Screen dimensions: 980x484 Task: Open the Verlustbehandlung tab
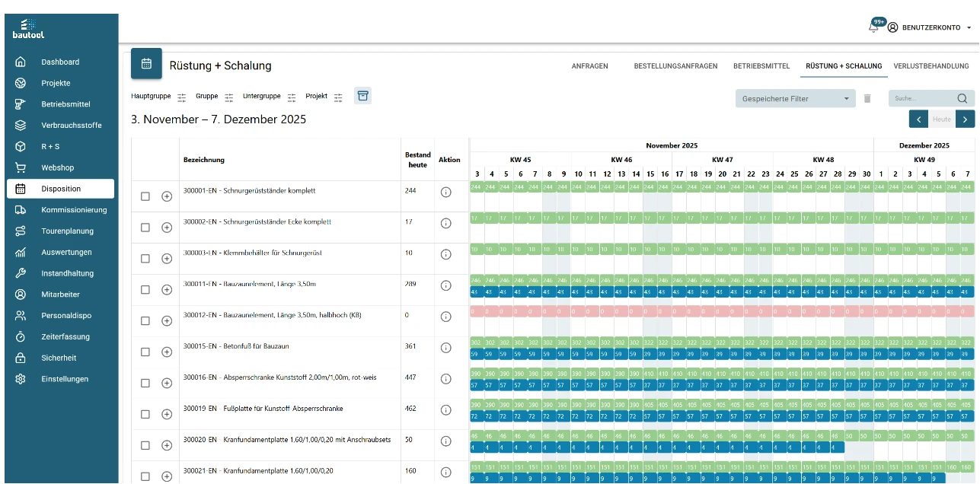931,66
